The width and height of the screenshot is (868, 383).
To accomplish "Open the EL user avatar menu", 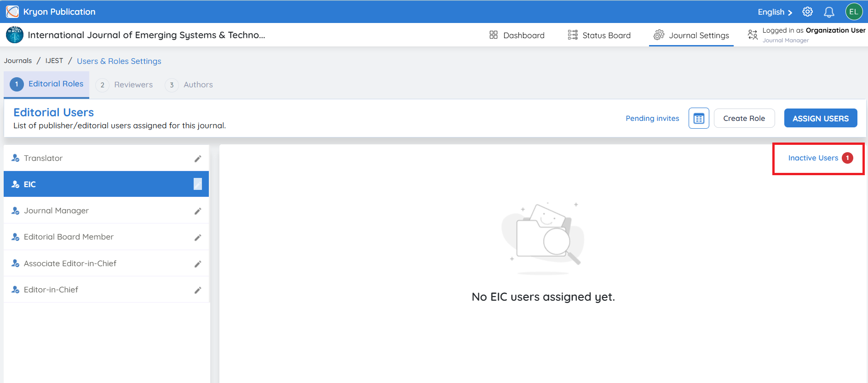I will (854, 12).
